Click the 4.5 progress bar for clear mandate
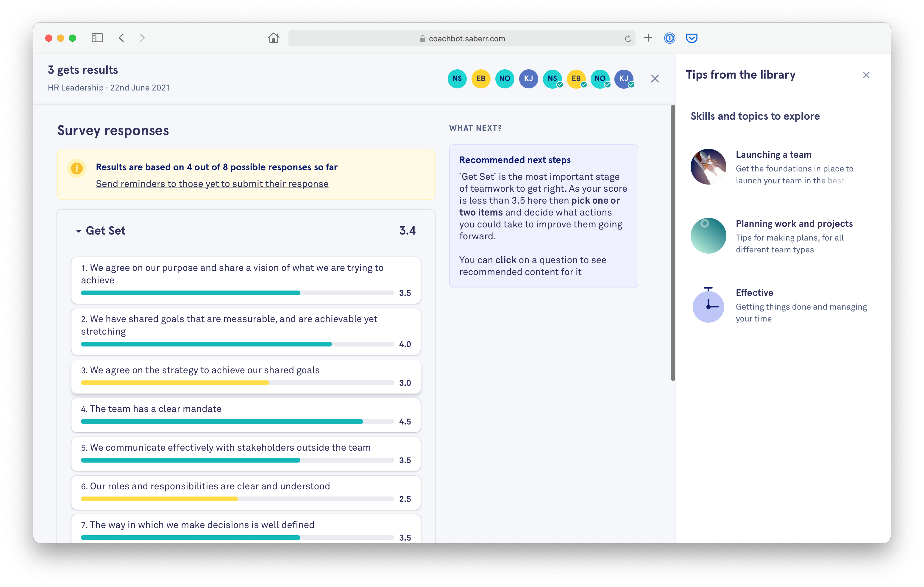The width and height of the screenshot is (924, 587). 222,421
